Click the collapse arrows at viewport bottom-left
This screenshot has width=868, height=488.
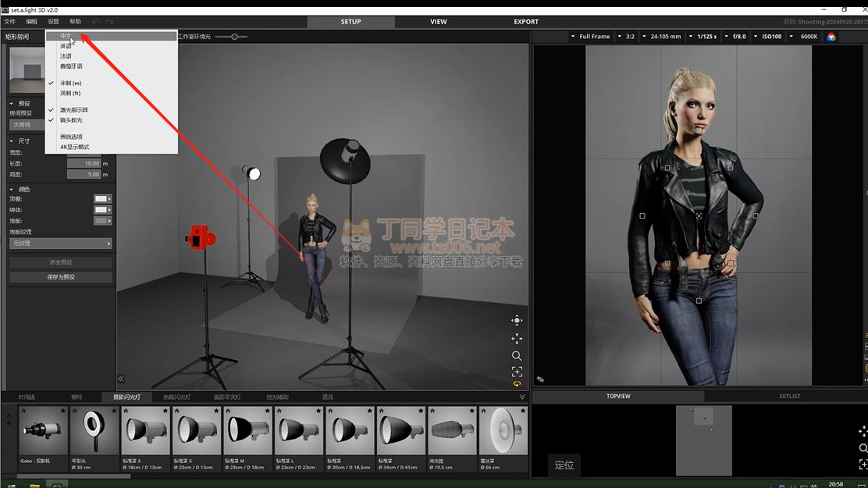(x=121, y=379)
